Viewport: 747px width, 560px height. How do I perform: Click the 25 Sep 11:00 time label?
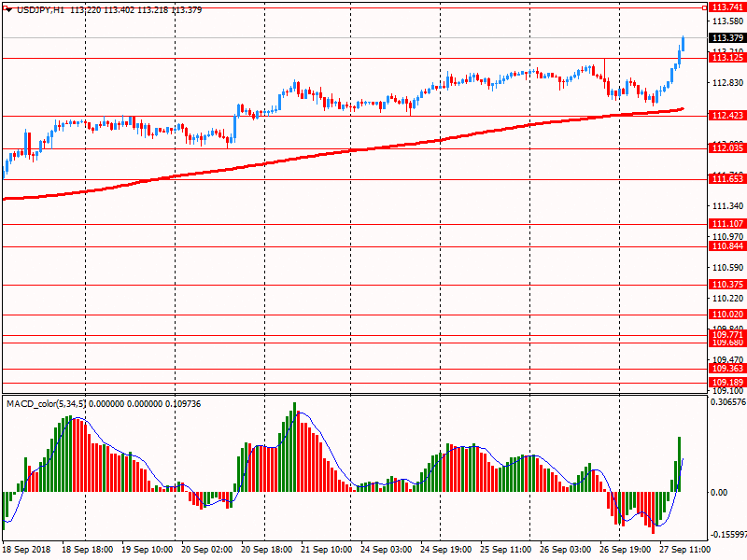(x=505, y=550)
